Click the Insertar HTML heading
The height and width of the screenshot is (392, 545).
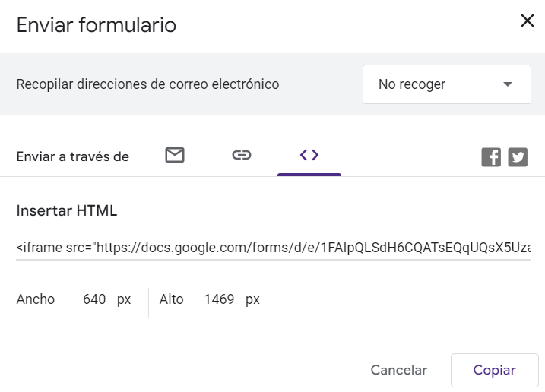click(67, 210)
